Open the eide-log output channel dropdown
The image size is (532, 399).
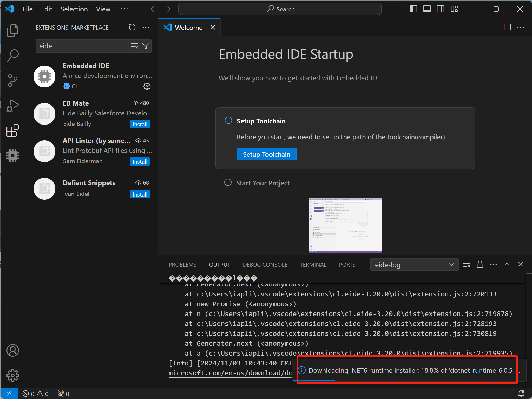(414, 265)
